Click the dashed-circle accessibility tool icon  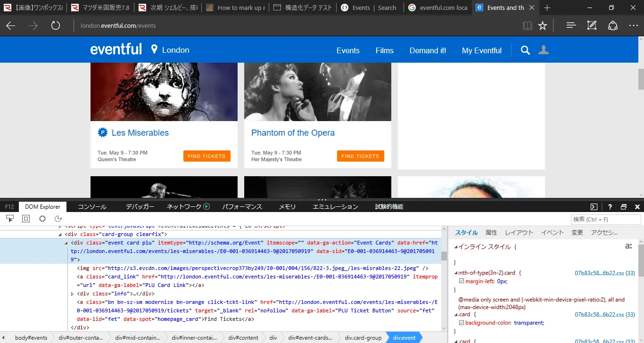(58, 219)
